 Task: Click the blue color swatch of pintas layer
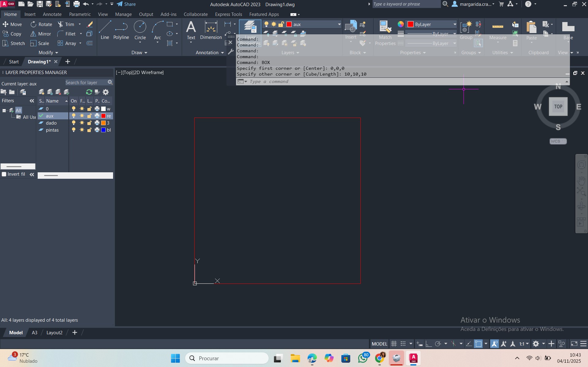(104, 130)
